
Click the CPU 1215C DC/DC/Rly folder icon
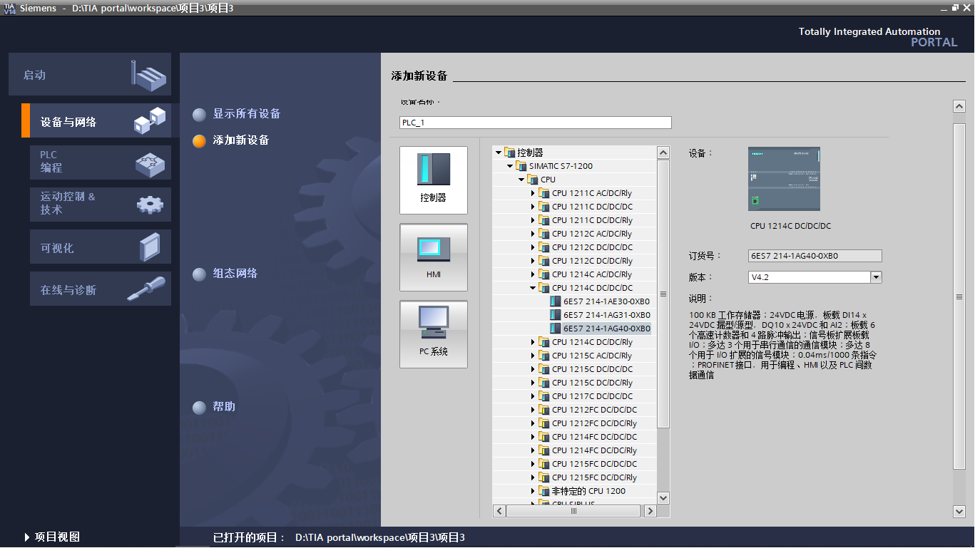tap(543, 383)
